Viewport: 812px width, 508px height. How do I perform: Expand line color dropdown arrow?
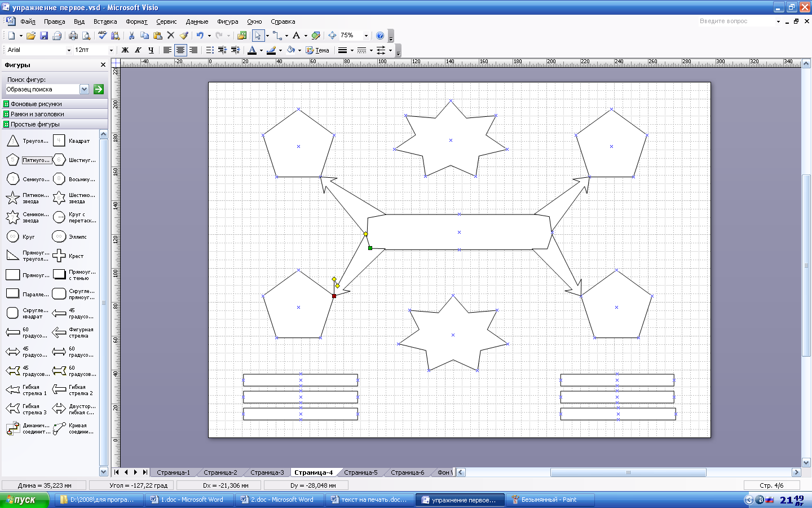click(280, 50)
